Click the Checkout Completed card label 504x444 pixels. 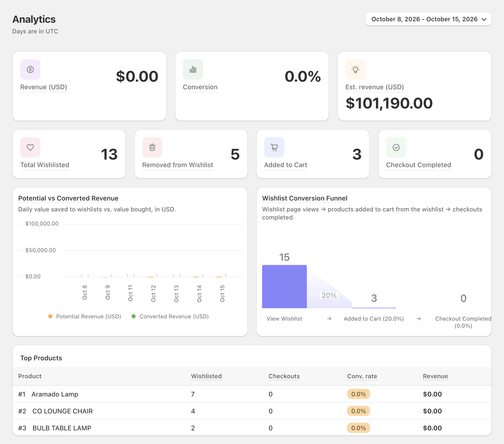(x=419, y=165)
